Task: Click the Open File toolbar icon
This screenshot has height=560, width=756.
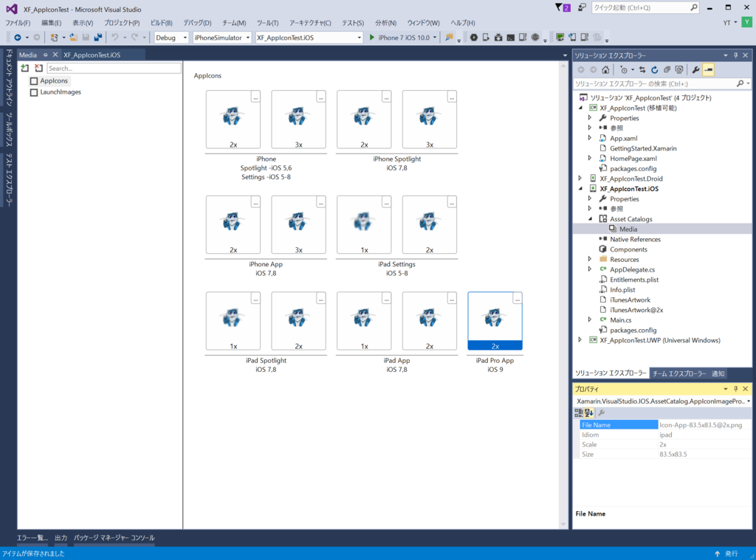Action: [x=73, y=38]
